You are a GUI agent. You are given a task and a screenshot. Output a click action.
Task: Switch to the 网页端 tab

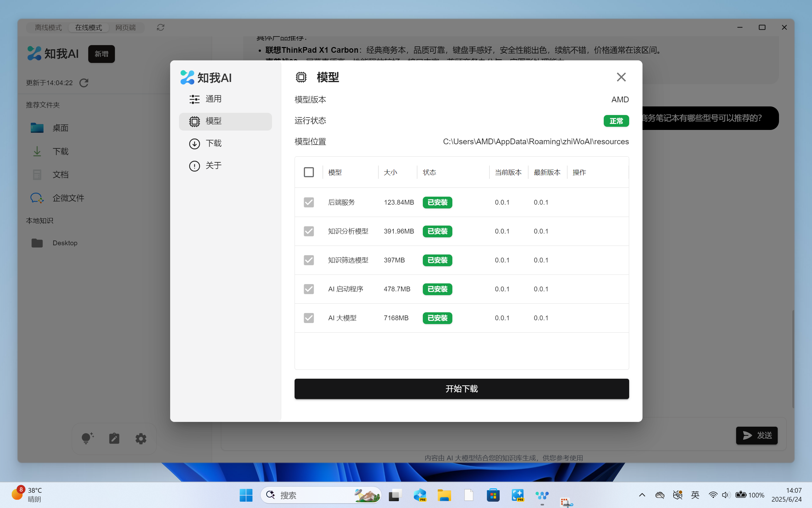pos(125,28)
